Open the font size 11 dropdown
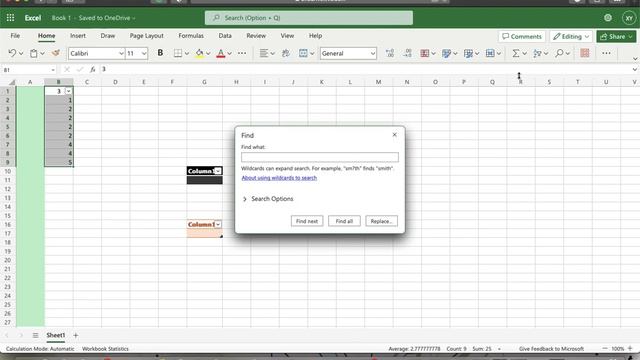Viewport: 640px width, 360px height. [144, 53]
